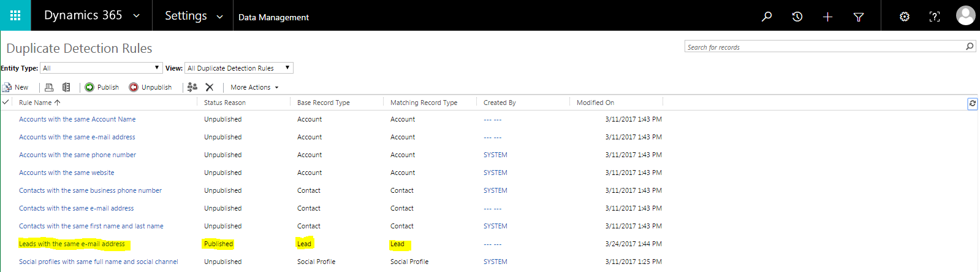Sort by the Modified On column header

click(x=595, y=103)
